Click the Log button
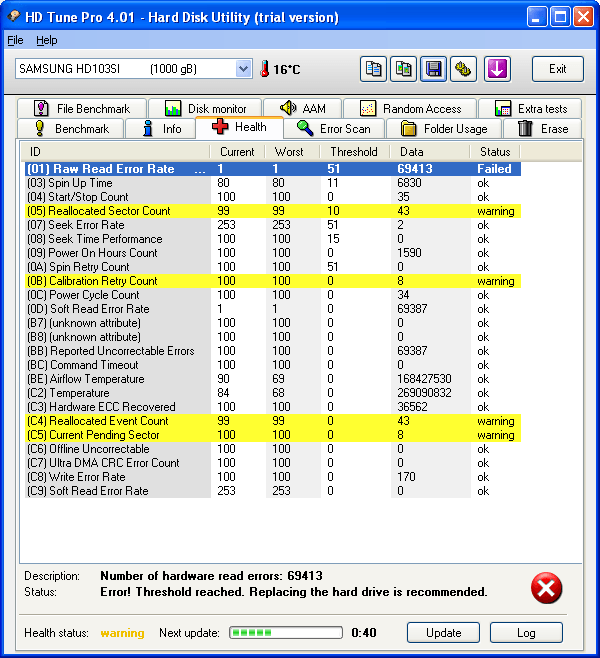Image resolution: width=600 pixels, height=658 pixels. [526, 632]
